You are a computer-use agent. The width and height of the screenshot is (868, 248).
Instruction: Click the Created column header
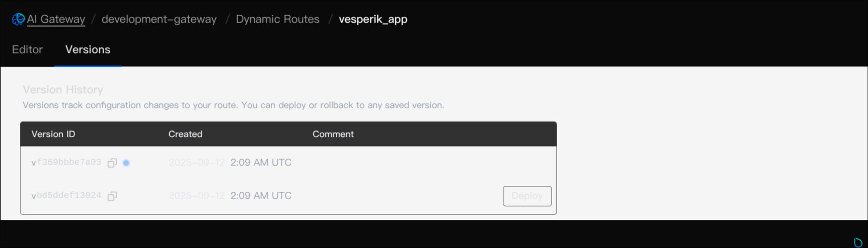[x=185, y=134]
